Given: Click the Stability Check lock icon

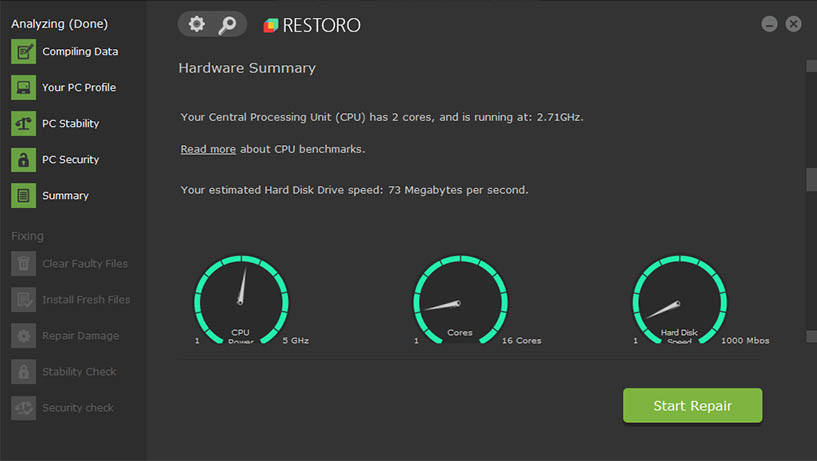Looking at the screenshot, I should [23, 371].
